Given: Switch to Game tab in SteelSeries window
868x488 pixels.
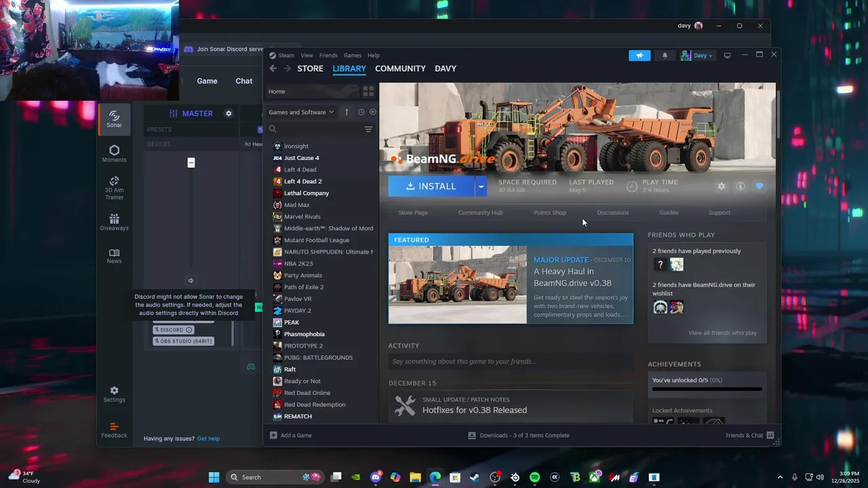Looking at the screenshot, I should (x=207, y=81).
